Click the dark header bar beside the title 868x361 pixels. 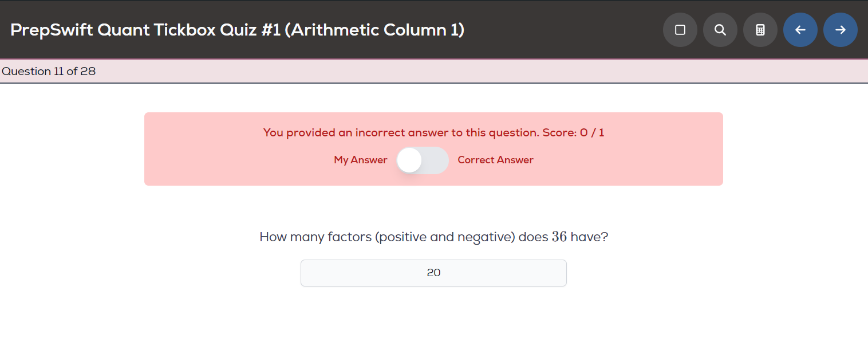561,30
